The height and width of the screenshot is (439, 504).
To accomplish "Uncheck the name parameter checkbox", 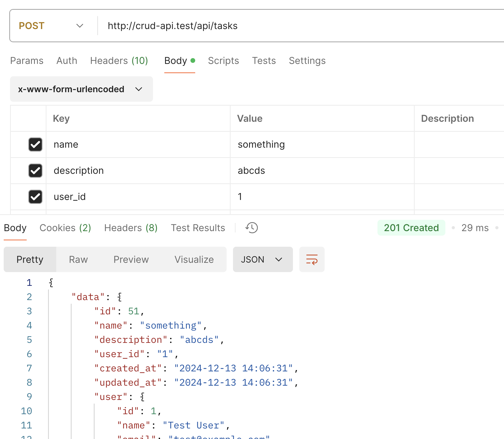I will [x=35, y=144].
